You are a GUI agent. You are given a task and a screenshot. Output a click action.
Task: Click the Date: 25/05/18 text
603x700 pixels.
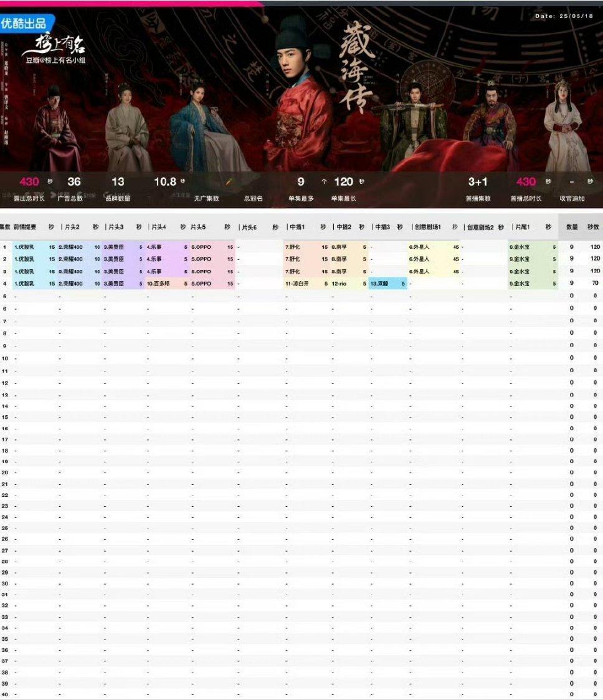(564, 16)
